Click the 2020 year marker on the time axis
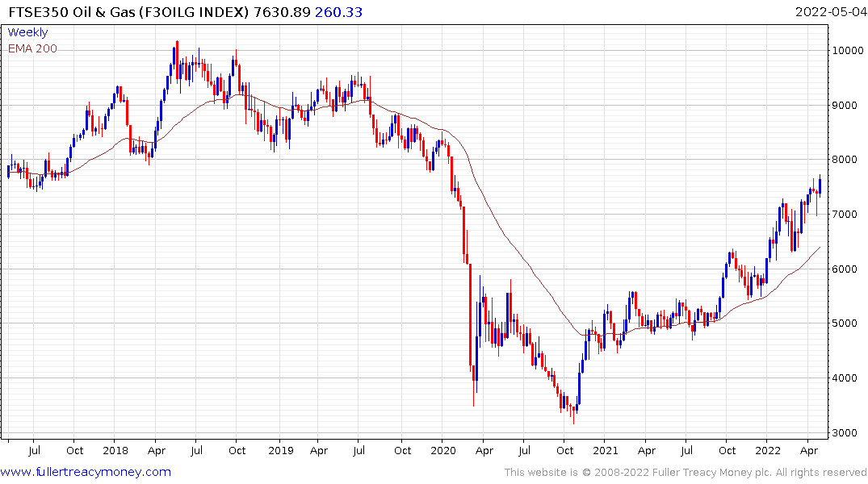868x484 pixels. coord(442,450)
